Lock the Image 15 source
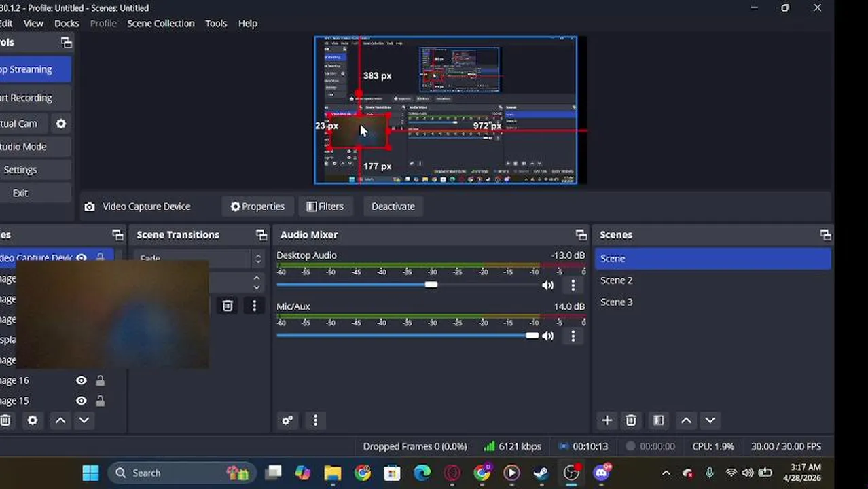The height and width of the screenshot is (489, 868). [x=101, y=401]
